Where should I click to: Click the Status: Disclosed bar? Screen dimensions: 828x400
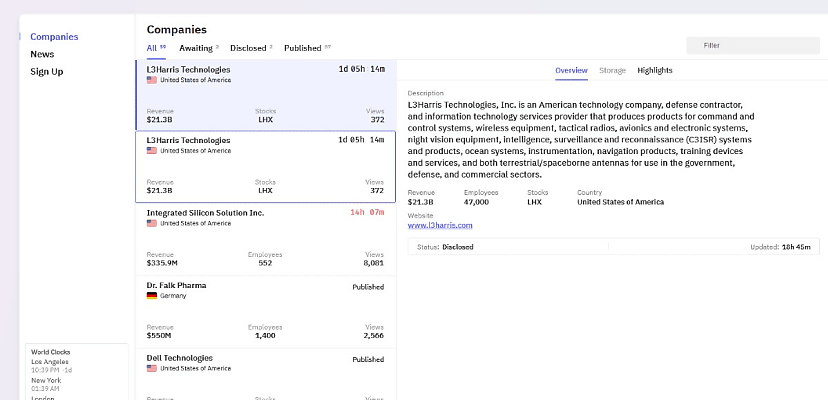(x=612, y=246)
